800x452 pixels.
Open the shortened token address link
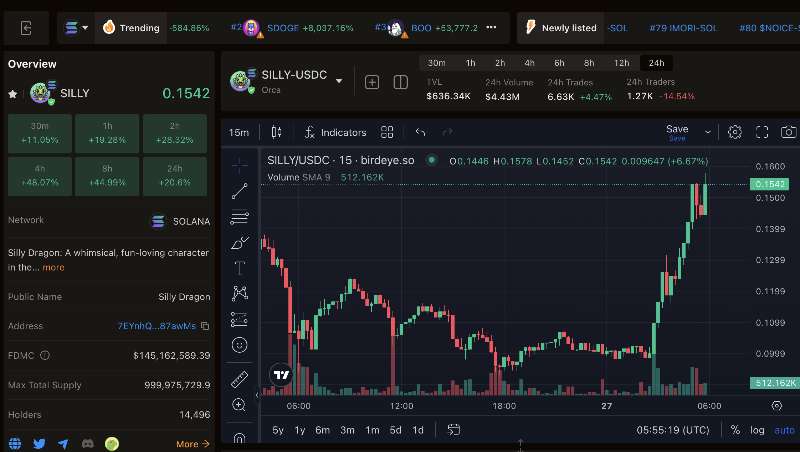click(157, 326)
